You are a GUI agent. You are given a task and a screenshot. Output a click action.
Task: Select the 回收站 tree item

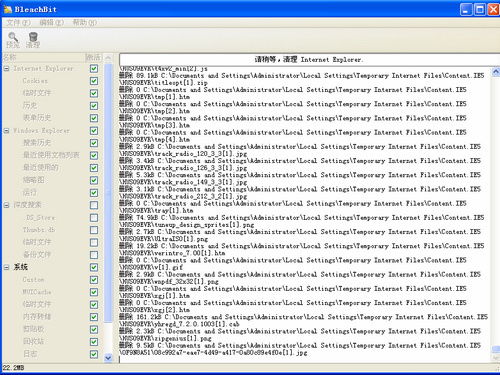33,342
